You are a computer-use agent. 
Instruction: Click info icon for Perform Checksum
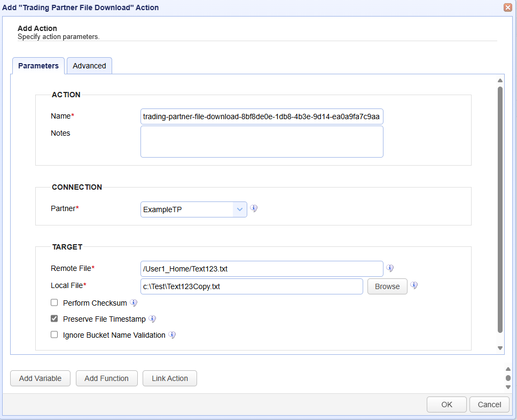pyautogui.click(x=134, y=303)
